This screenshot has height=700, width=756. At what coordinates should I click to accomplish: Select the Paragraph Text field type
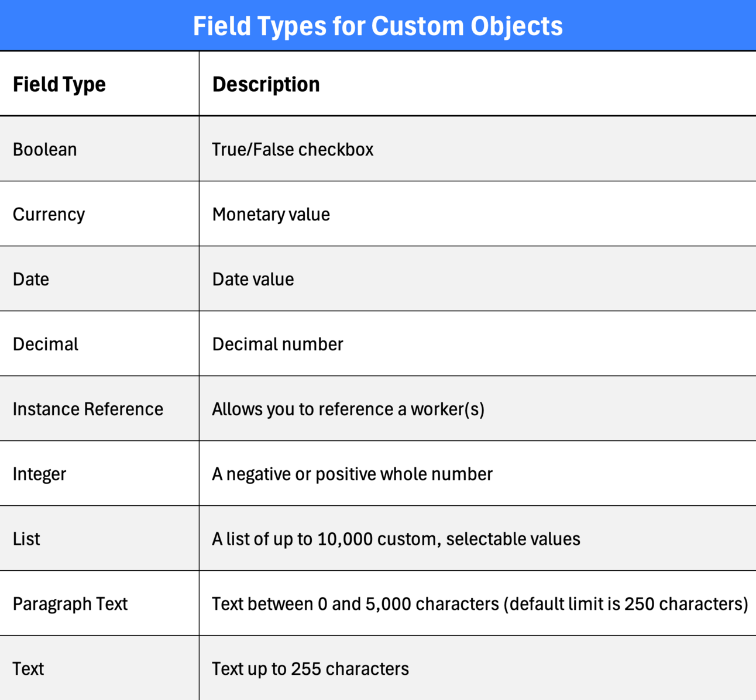point(70,604)
